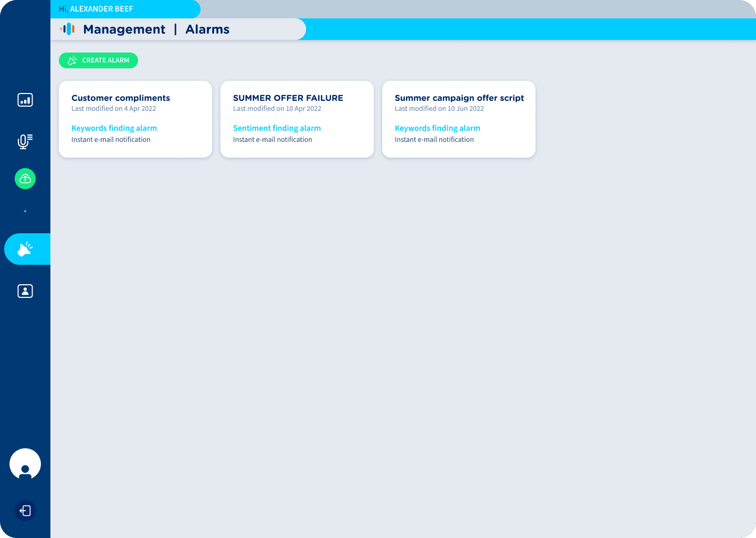Click Keywords finding alarm under Summer campaign

point(437,128)
